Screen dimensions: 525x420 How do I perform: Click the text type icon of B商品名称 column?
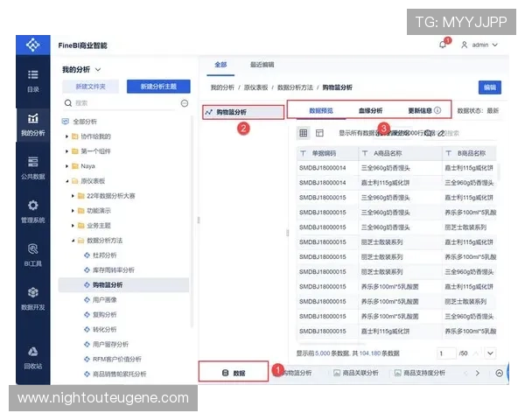(448, 153)
